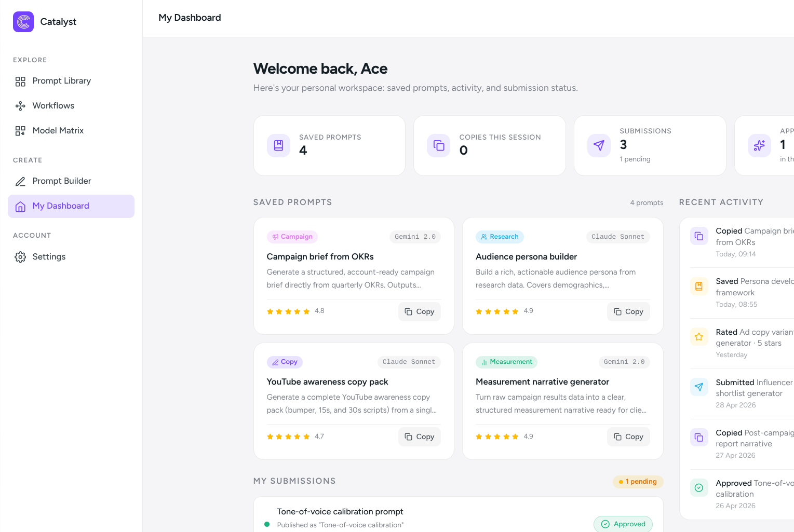Copy the Audience persona builder prompt
Viewport: 794px width, 532px height.
pyautogui.click(x=628, y=311)
